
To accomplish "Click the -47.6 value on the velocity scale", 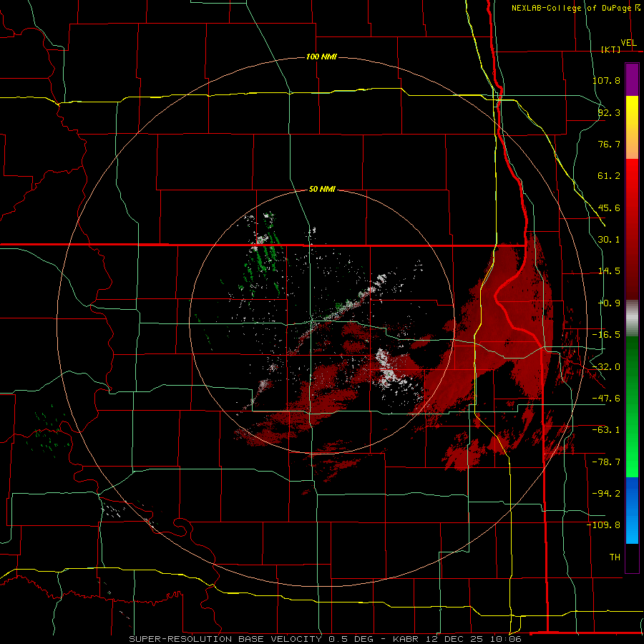I will [x=606, y=398].
